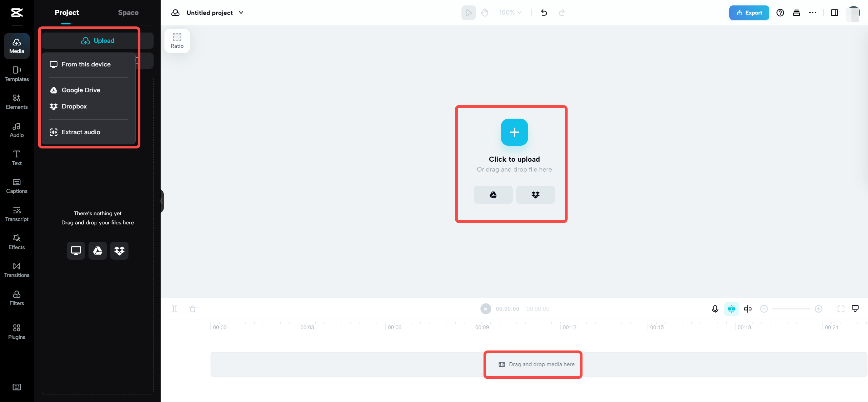Image resolution: width=868 pixels, height=402 pixels.
Task: Enable the split-view panel toggle
Action: point(835,12)
